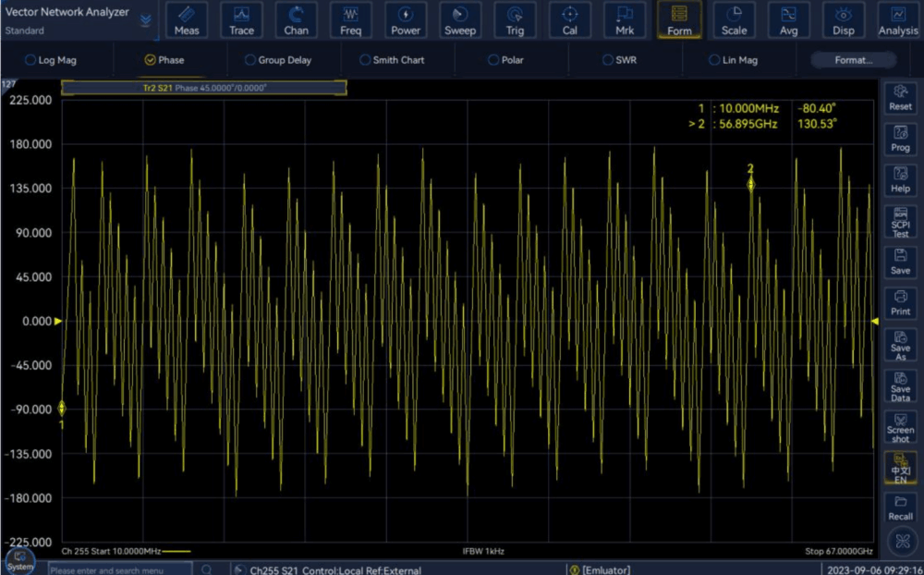The width and height of the screenshot is (924, 575).
Task: Open the Meas measurement menu
Action: (187, 19)
